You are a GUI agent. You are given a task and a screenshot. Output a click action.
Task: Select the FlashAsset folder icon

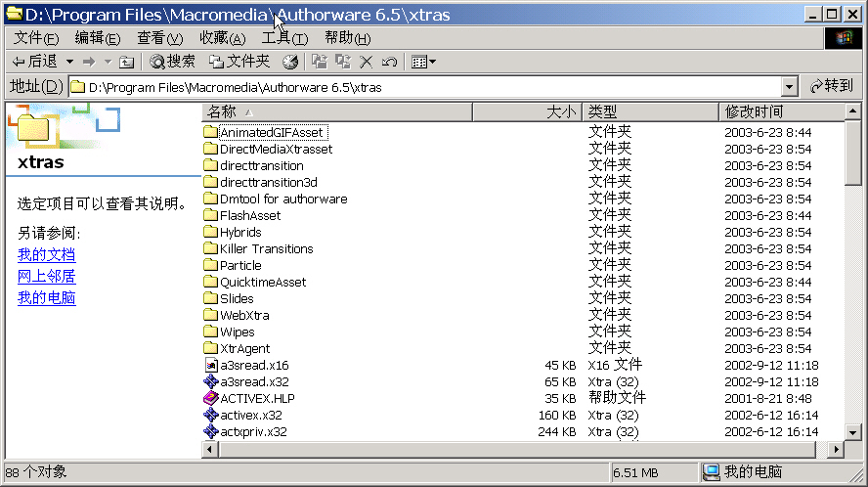[x=210, y=215]
